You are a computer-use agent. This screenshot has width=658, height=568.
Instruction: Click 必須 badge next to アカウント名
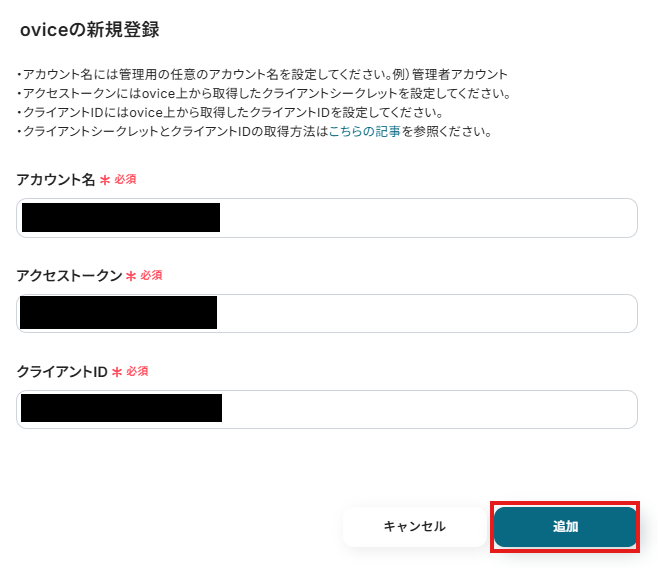coord(125,180)
